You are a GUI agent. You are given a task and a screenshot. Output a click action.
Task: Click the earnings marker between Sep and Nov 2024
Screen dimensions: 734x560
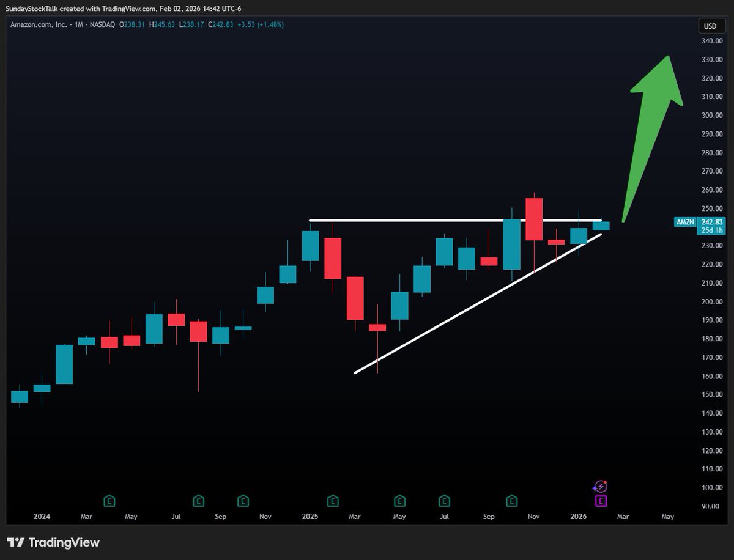243,501
